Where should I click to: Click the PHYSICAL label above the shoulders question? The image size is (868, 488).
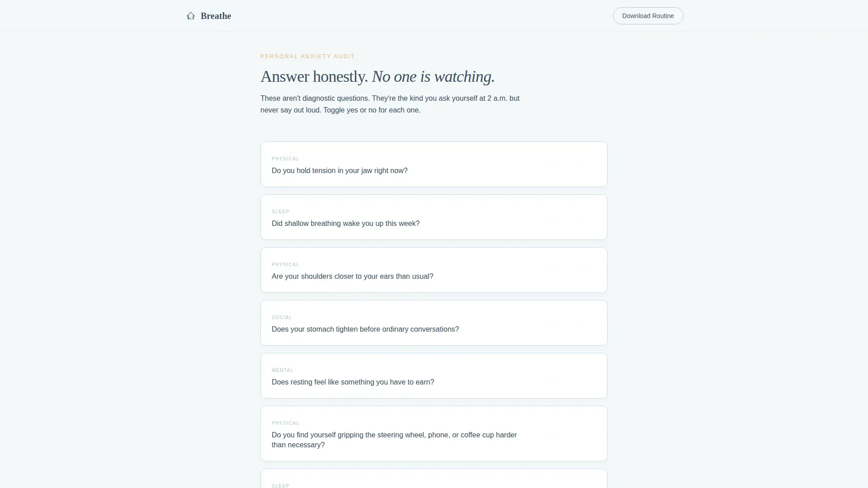285,265
